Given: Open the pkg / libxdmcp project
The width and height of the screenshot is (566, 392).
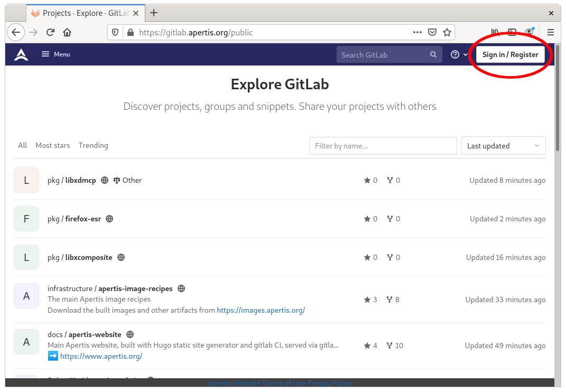Looking at the screenshot, I should pos(72,180).
